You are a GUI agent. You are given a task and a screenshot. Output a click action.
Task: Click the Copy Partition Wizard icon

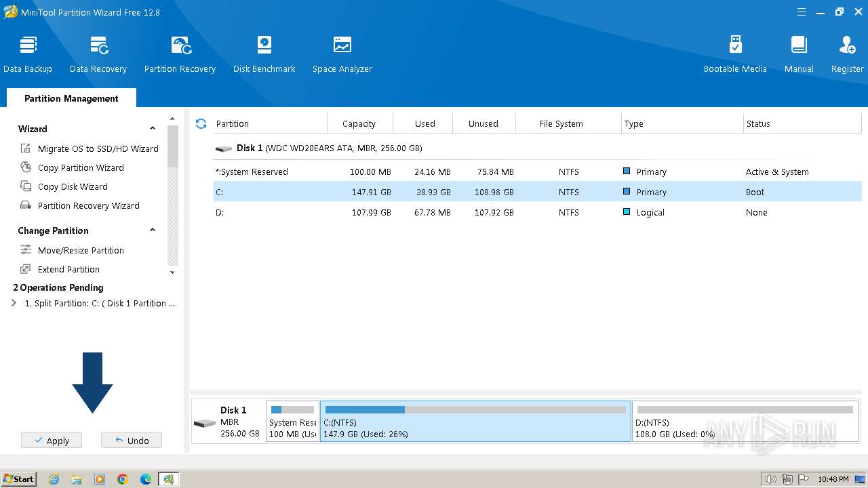pyautogui.click(x=26, y=167)
